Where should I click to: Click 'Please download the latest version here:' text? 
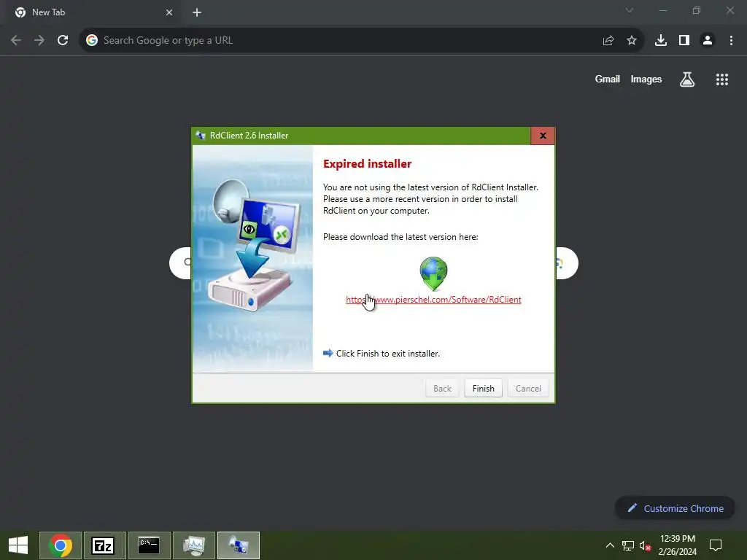pos(400,237)
